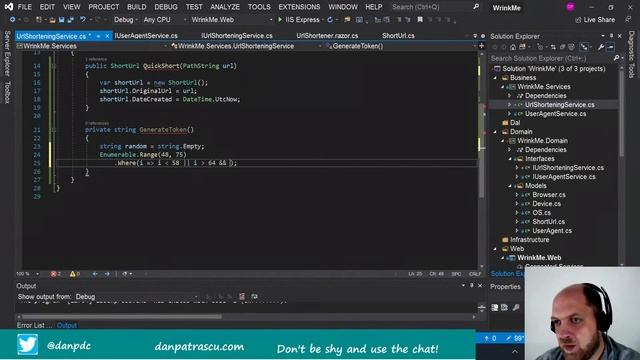This screenshot has width=640, height=360.
Task: Navigate backward with the left arrow icon
Action: click(x=95, y=274)
